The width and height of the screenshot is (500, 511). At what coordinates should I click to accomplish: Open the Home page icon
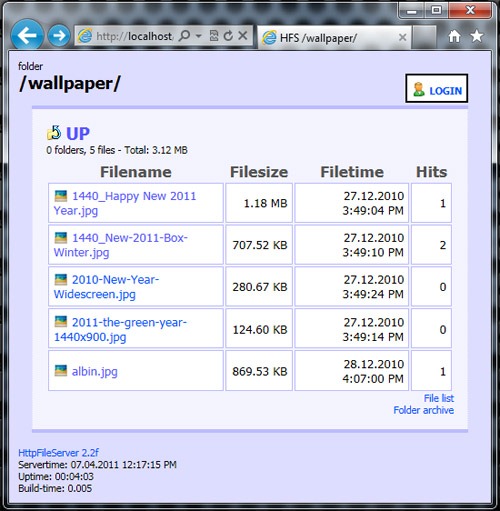[x=454, y=36]
